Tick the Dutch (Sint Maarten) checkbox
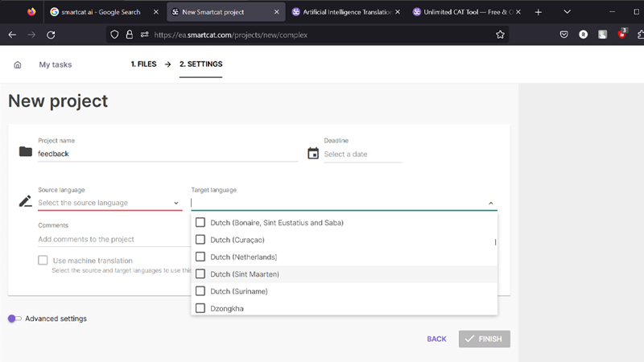 200,274
